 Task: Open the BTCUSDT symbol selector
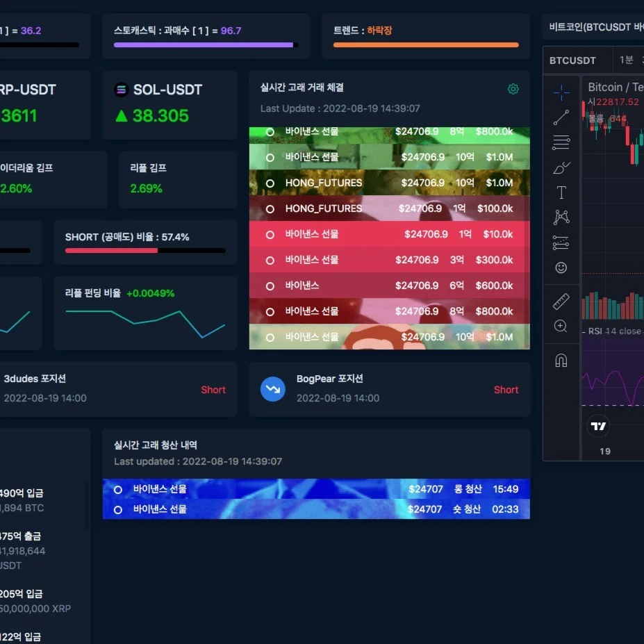click(x=572, y=60)
